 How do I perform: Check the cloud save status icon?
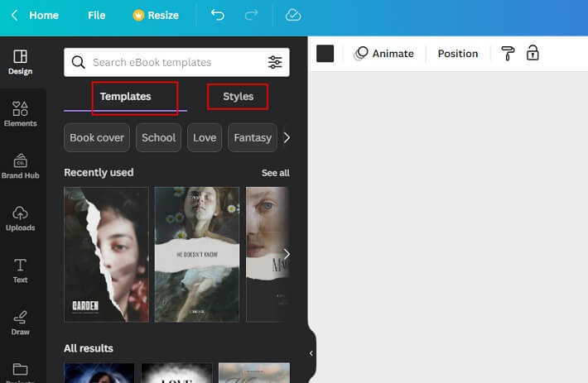point(293,15)
